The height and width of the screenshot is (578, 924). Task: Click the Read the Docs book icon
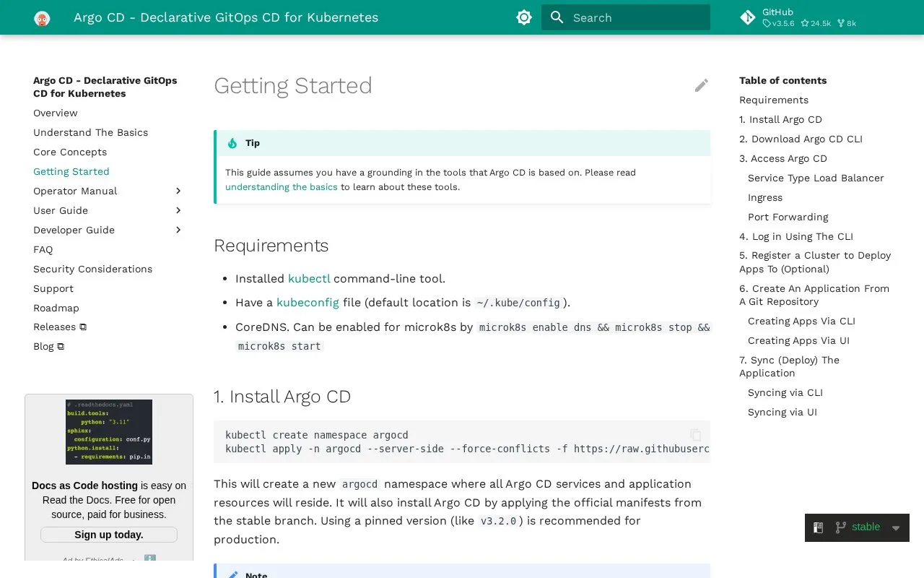coord(819,528)
